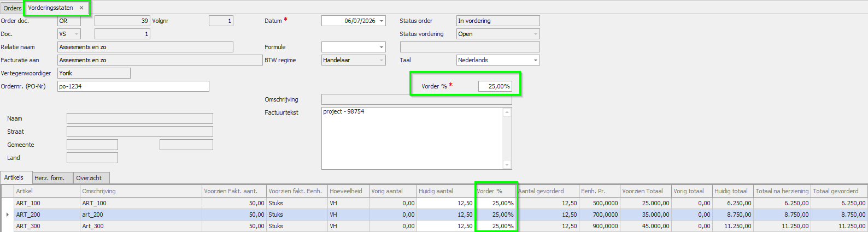Open the Formule dropdown
This screenshot has width=868, height=232.
(x=382, y=47)
